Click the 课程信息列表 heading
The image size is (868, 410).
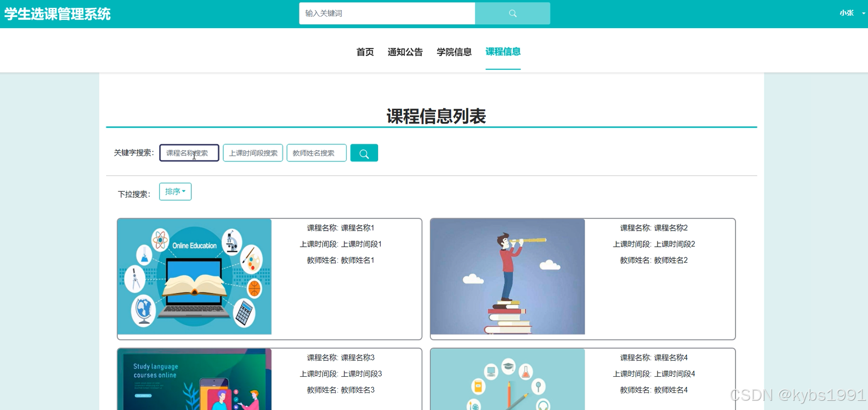tap(436, 116)
